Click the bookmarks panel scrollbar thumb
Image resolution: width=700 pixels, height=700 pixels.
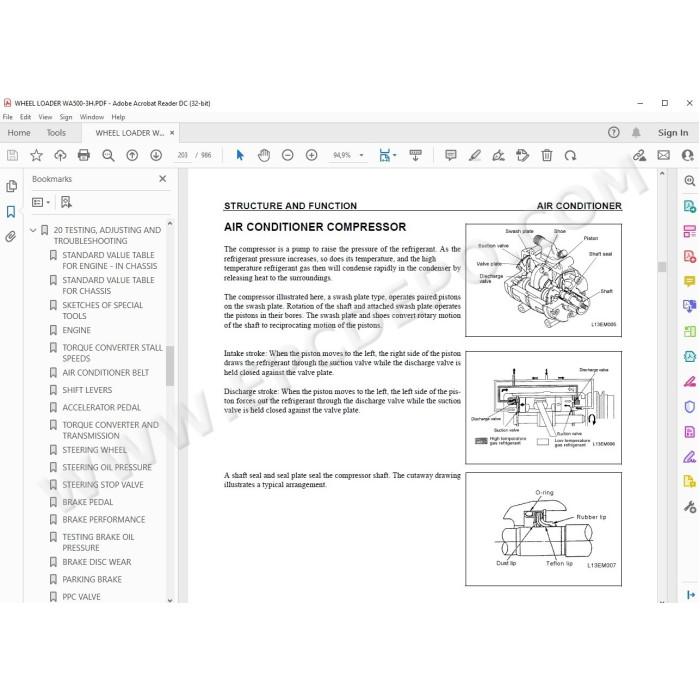[170, 365]
